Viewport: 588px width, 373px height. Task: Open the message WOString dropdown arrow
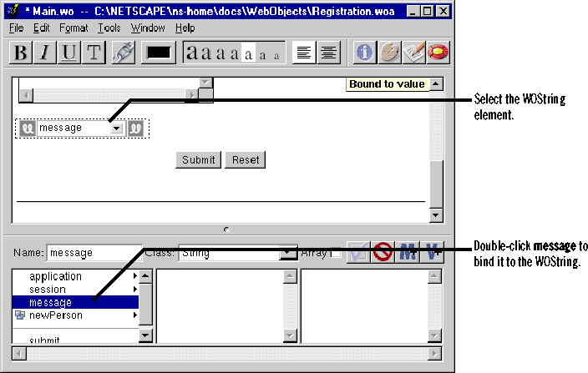coord(117,129)
